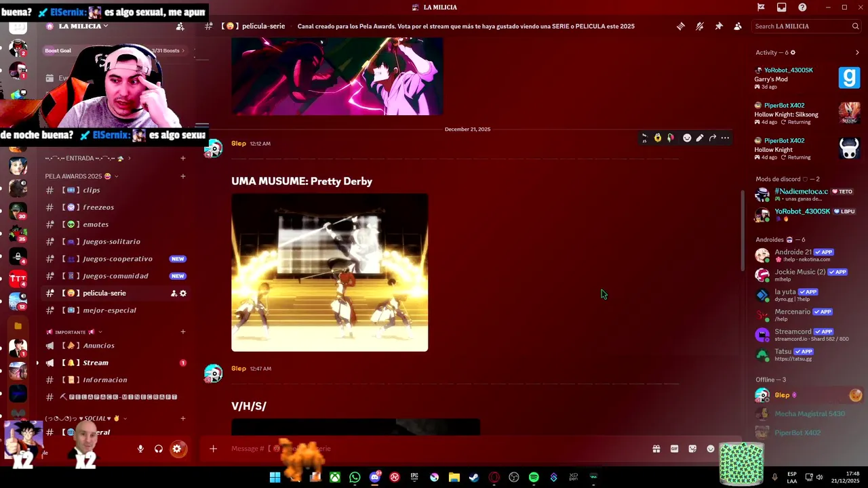Click the flag checkmark icon in title bar
This screenshot has height=488, width=868.
click(761, 7)
